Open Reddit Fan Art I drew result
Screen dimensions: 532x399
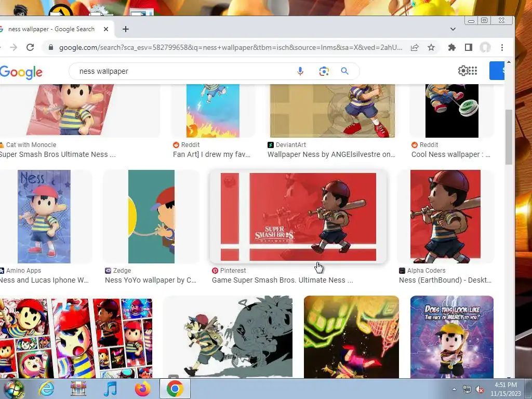click(212, 154)
